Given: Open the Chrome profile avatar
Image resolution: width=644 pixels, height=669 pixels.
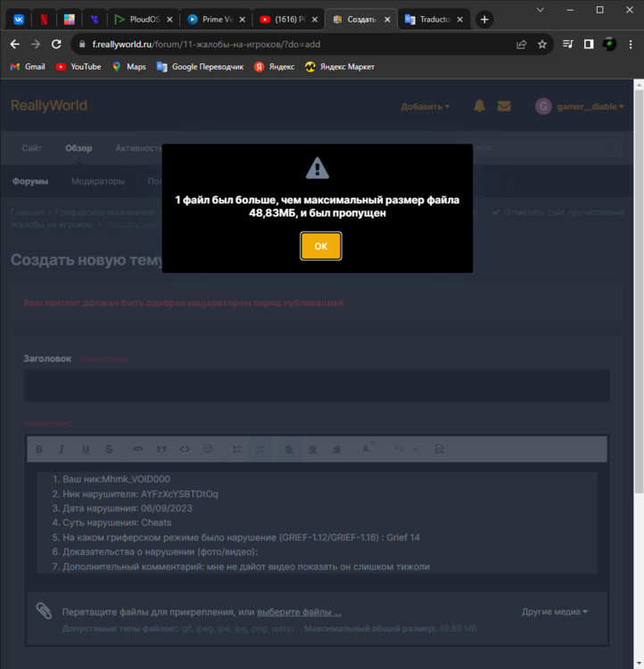Looking at the screenshot, I should 609,44.
